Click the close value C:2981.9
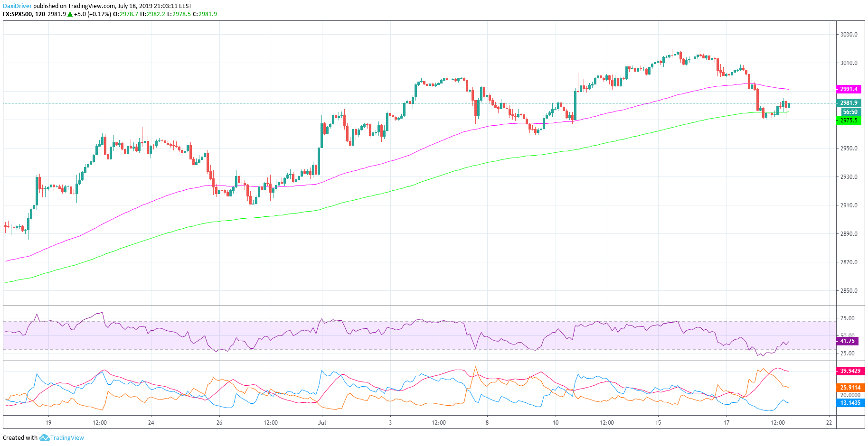The image size is (868, 446). tap(205, 14)
